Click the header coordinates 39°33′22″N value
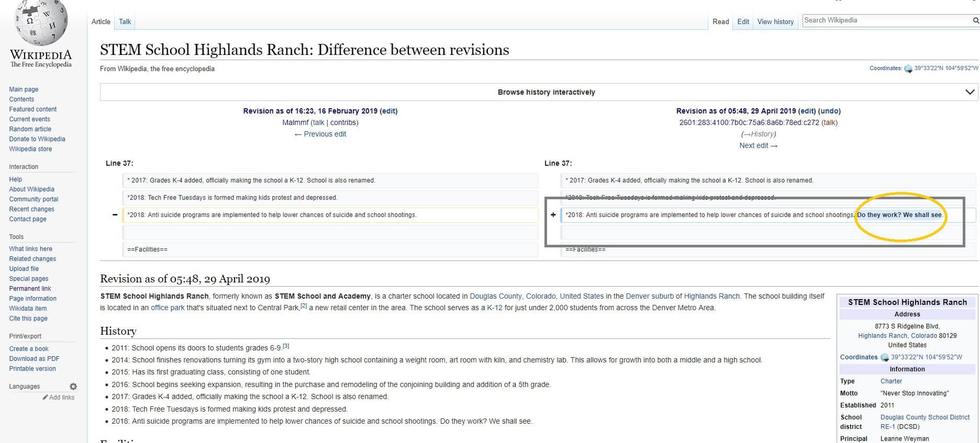 pos(946,68)
